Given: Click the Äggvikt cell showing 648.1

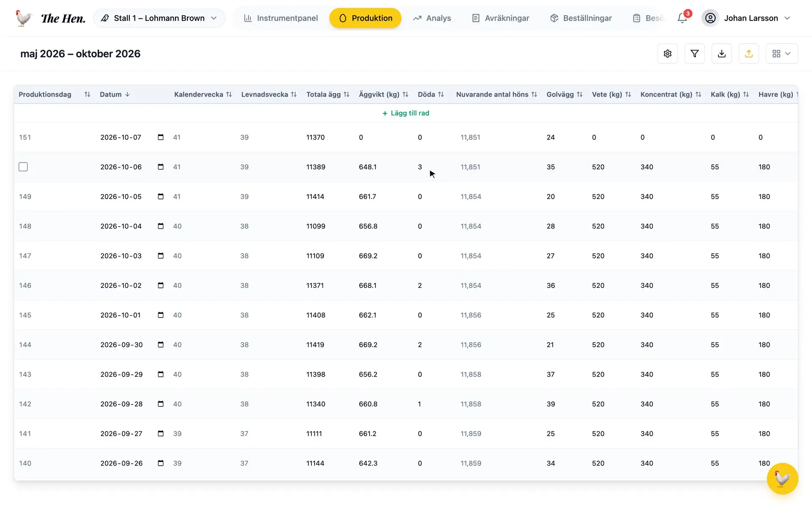Looking at the screenshot, I should (x=368, y=167).
